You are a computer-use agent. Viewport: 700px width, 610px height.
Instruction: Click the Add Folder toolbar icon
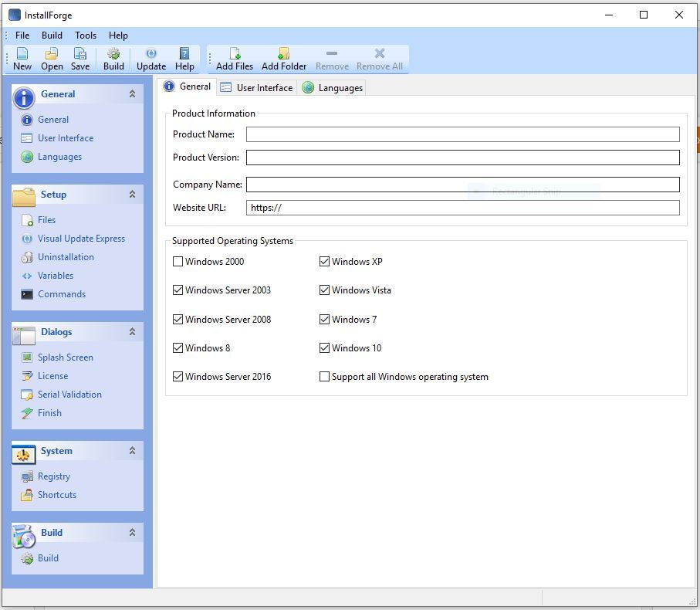click(x=284, y=53)
